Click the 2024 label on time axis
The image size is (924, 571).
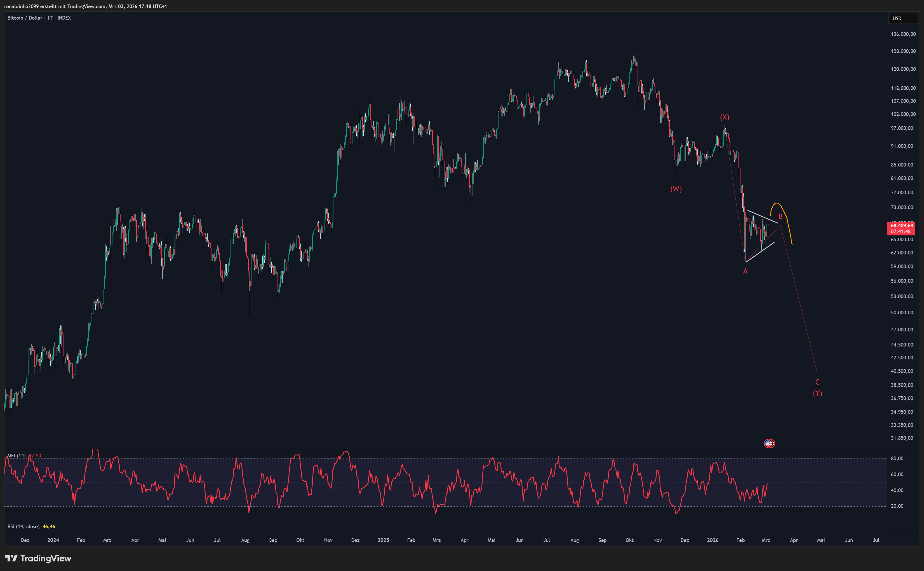click(53, 540)
